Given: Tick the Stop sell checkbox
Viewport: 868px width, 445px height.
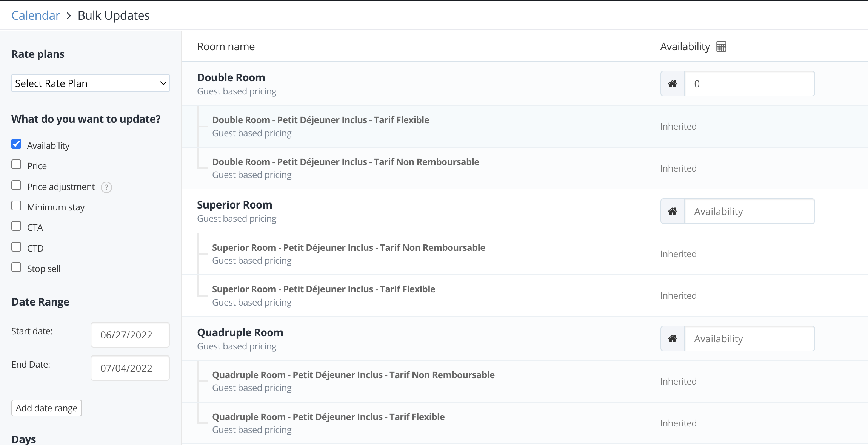Looking at the screenshot, I should 16,267.
